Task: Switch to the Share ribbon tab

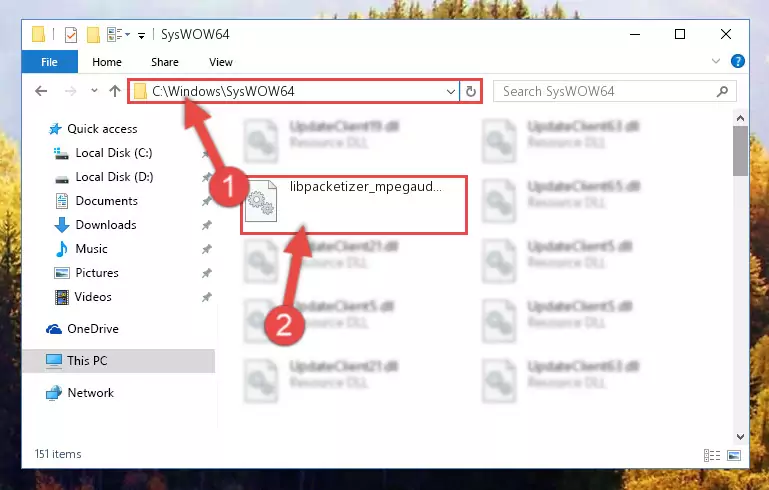Action: tap(165, 62)
